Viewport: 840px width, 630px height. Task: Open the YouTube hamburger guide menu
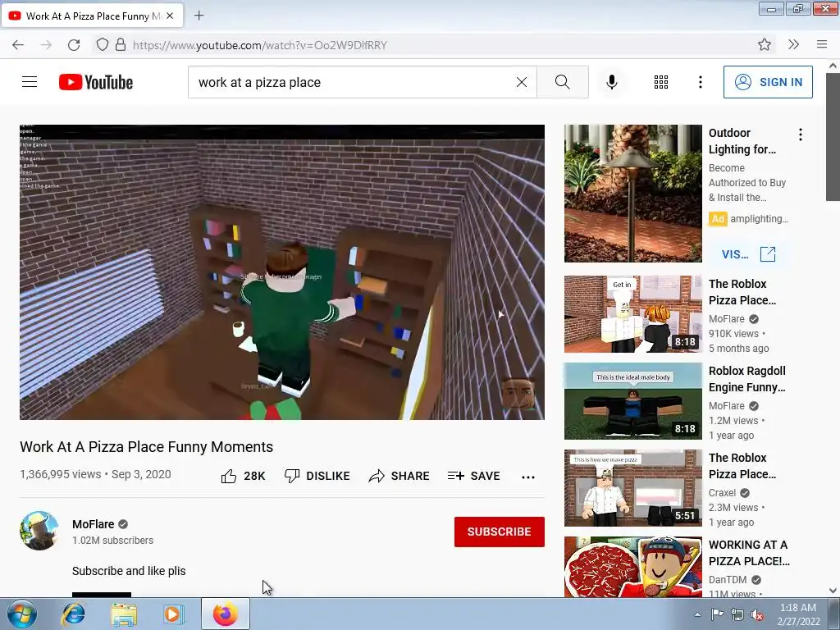[x=30, y=82]
